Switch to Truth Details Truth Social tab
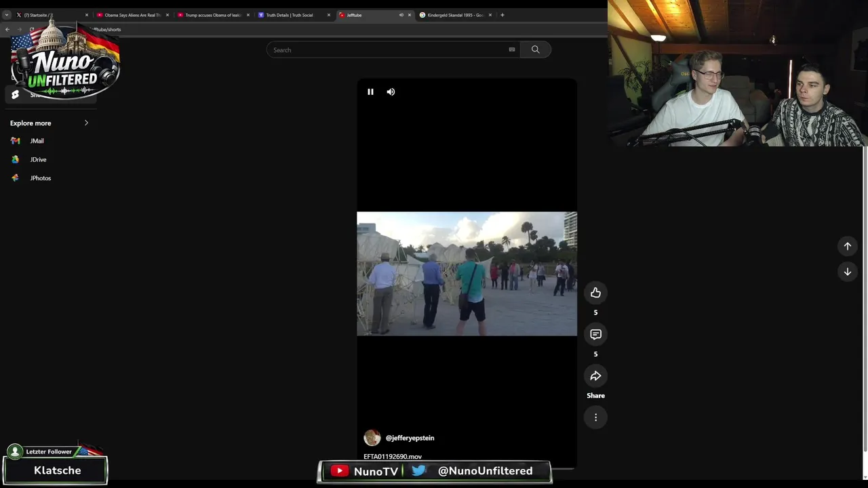Image resolution: width=868 pixels, height=488 pixels. pyautogui.click(x=293, y=15)
